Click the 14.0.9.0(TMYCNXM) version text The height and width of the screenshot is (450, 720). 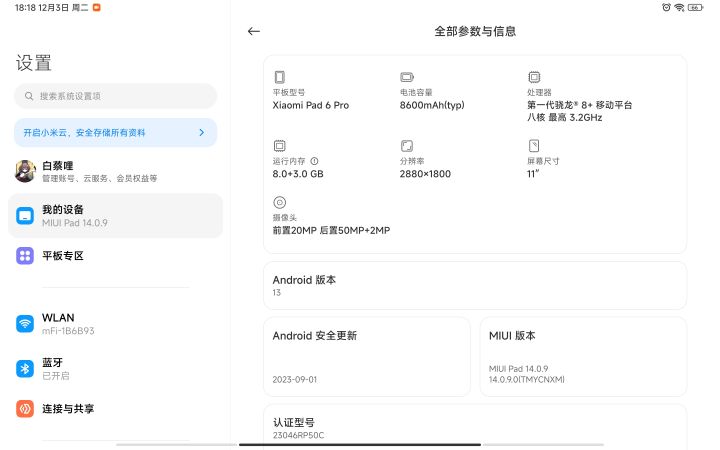[527, 380]
